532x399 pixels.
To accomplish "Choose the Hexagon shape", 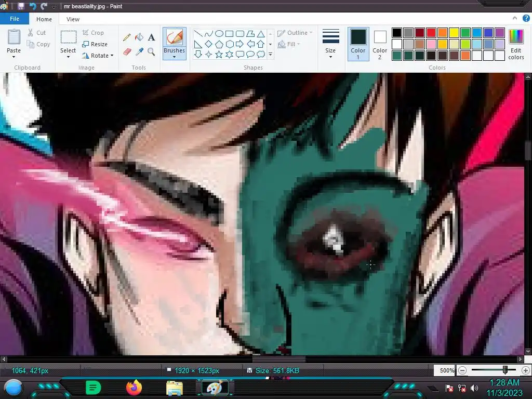I will (x=229, y=44).
